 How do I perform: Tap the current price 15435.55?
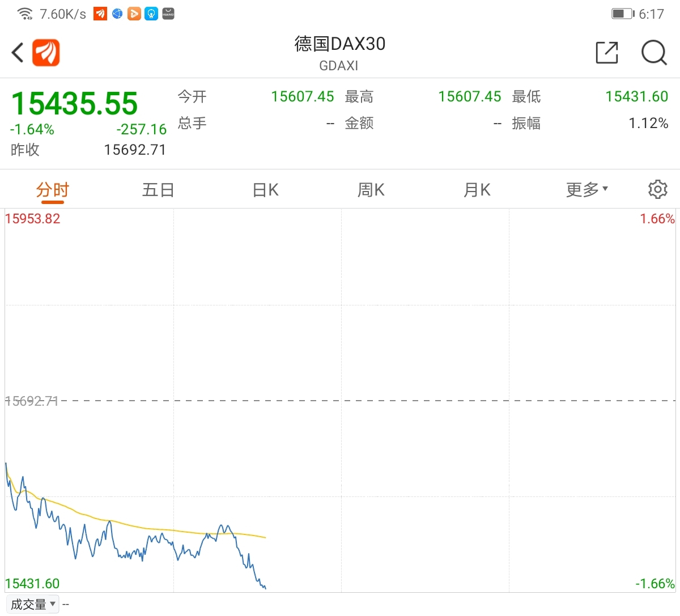(74, 104)
